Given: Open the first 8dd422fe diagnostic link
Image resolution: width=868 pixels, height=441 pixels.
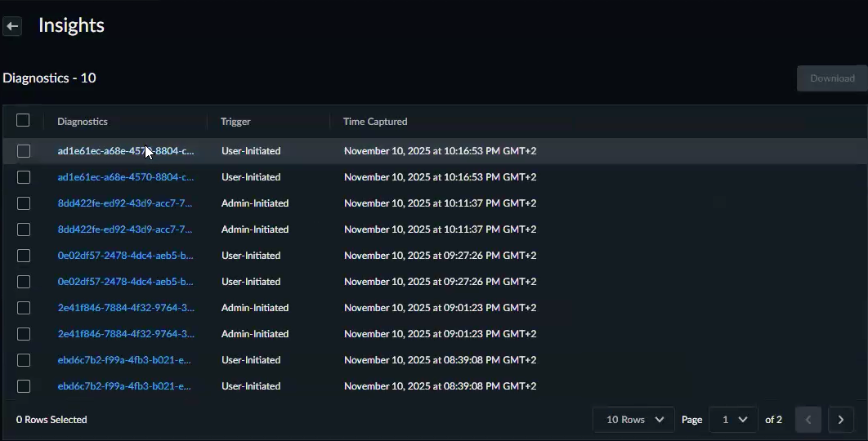Looking at the screenshot, I should [125, 203].
